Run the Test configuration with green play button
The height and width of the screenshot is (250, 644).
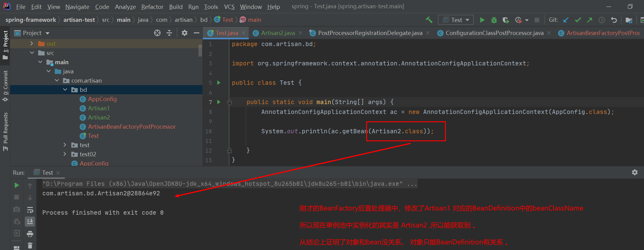pos(482,20)
